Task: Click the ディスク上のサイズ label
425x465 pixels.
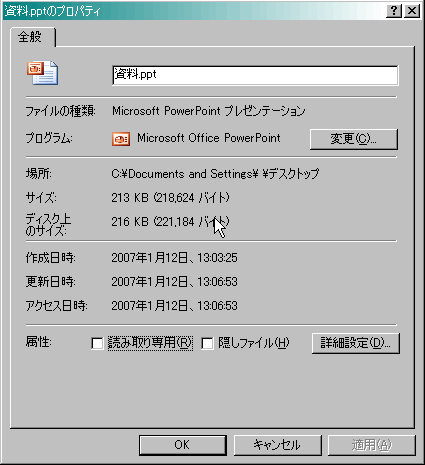Action: click(48, 225)
